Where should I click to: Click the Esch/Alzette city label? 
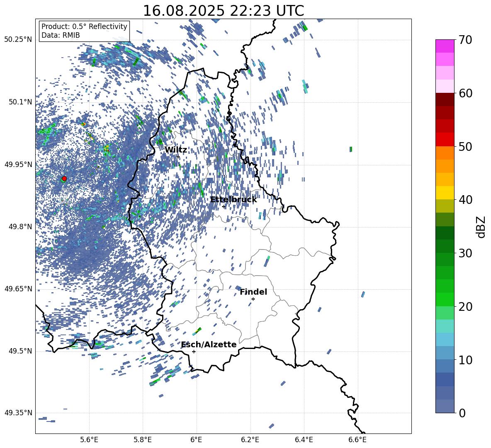pos(209,344)
